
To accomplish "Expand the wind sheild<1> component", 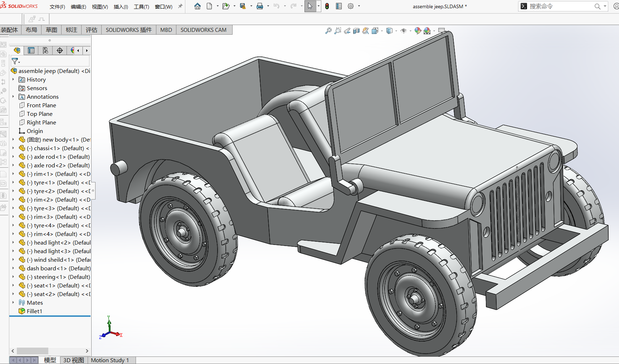I will click(x=13, y=260).
